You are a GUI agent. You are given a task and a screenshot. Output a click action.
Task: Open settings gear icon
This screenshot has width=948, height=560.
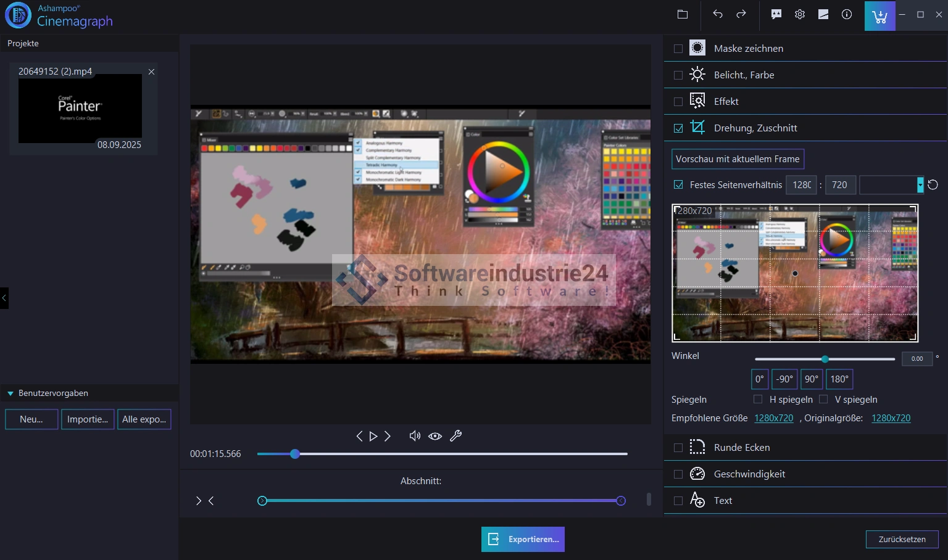click(800, 14)
